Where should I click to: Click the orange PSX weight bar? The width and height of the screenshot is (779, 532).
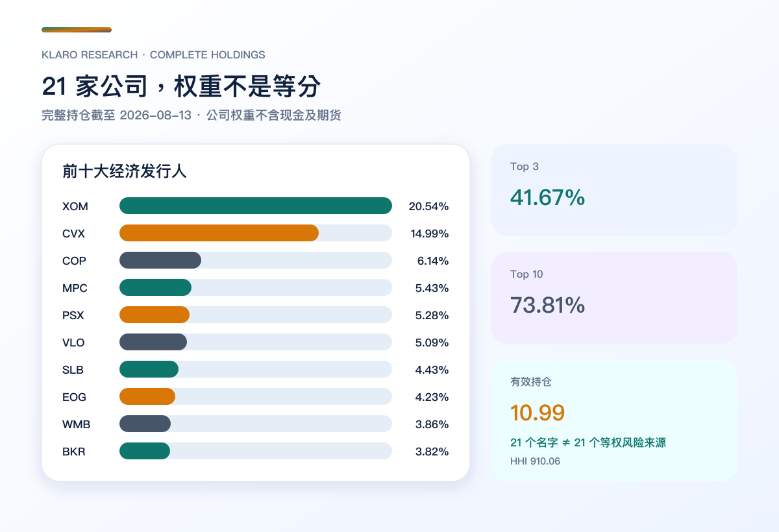pos(155,315)
